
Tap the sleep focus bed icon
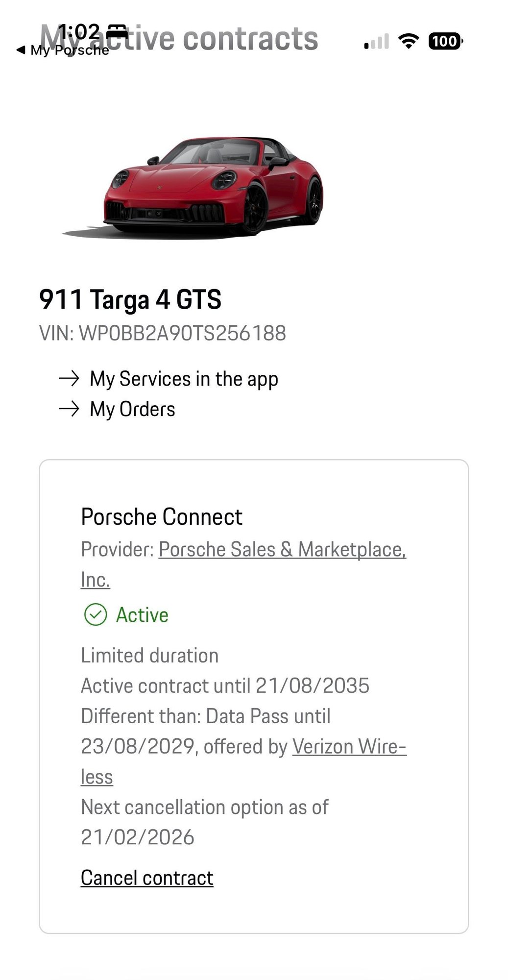pyautogui.click(x=117, y=31)
